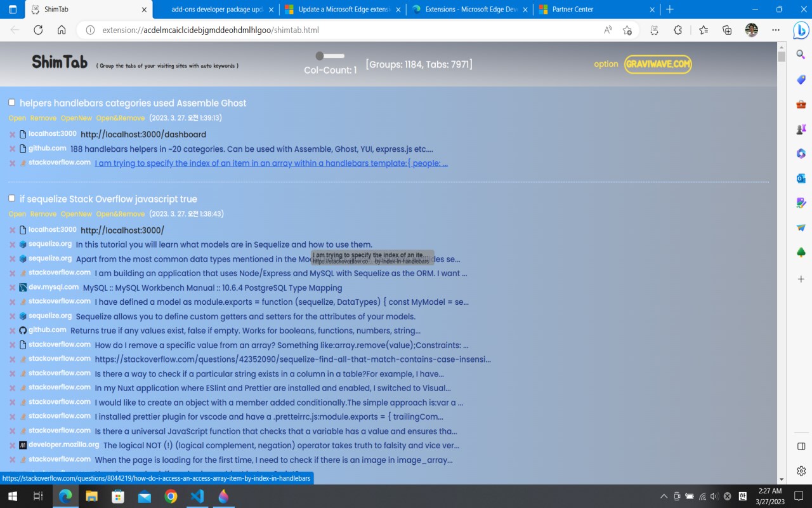Open the taskbar clock and date
This screenshot has width=812, height=508.
[771, 497]
